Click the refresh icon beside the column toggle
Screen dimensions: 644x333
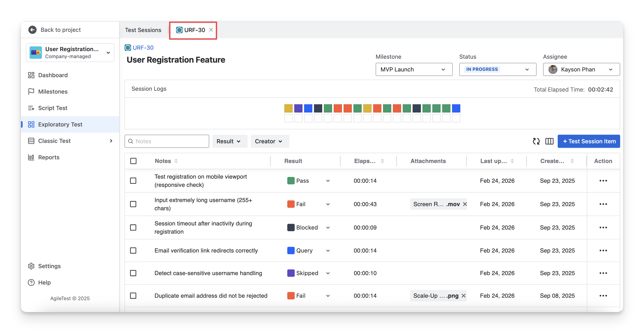tap(536, 141)
